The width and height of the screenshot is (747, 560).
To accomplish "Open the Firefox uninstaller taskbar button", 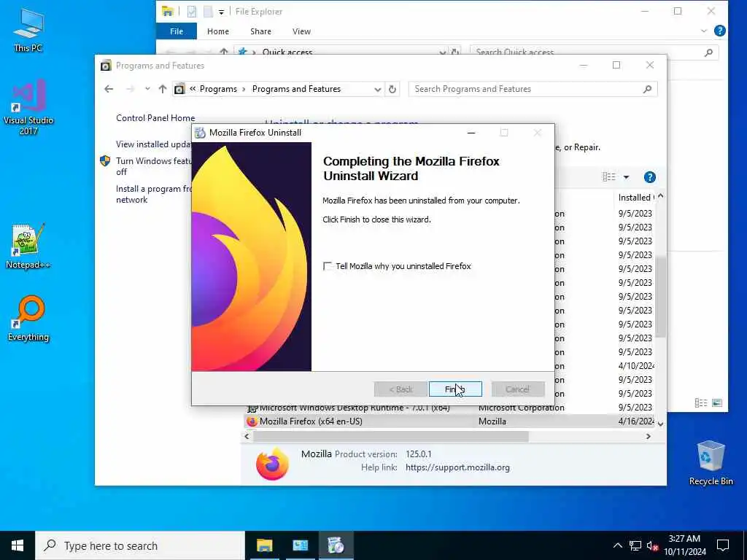I will tap(336, 545).
